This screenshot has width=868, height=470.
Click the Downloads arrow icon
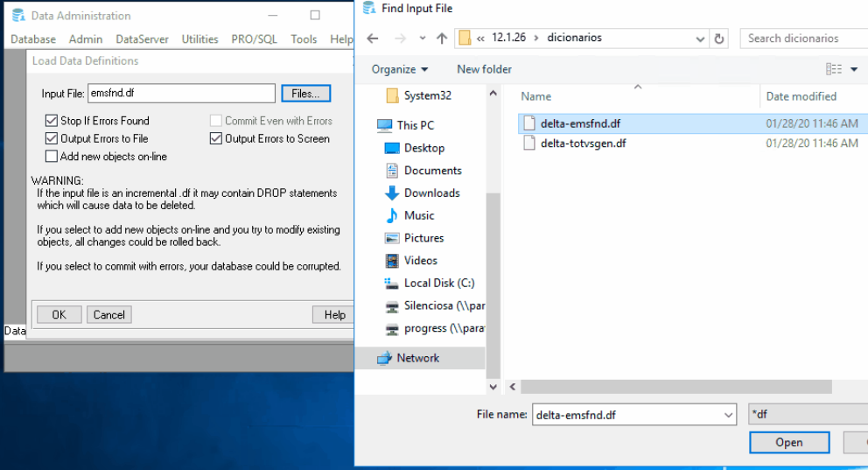[392, 193]
